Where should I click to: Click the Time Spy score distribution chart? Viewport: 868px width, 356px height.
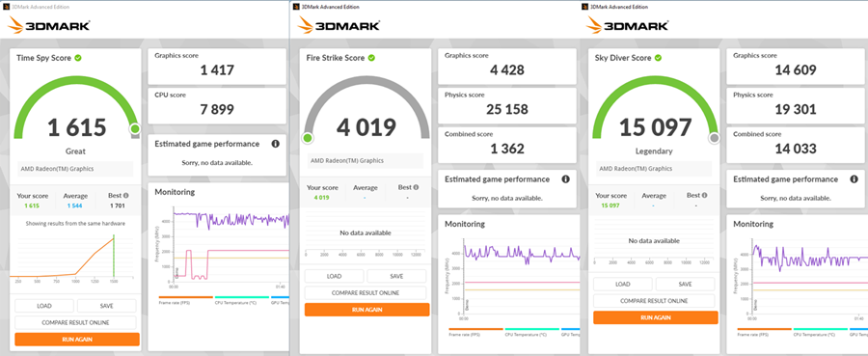point(71,257)
